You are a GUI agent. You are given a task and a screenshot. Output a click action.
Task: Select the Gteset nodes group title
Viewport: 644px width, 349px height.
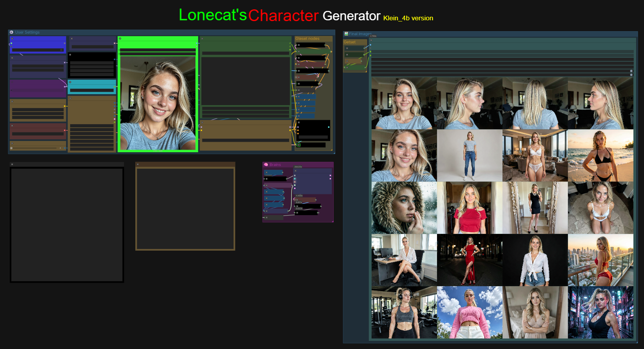click(307, 39)
